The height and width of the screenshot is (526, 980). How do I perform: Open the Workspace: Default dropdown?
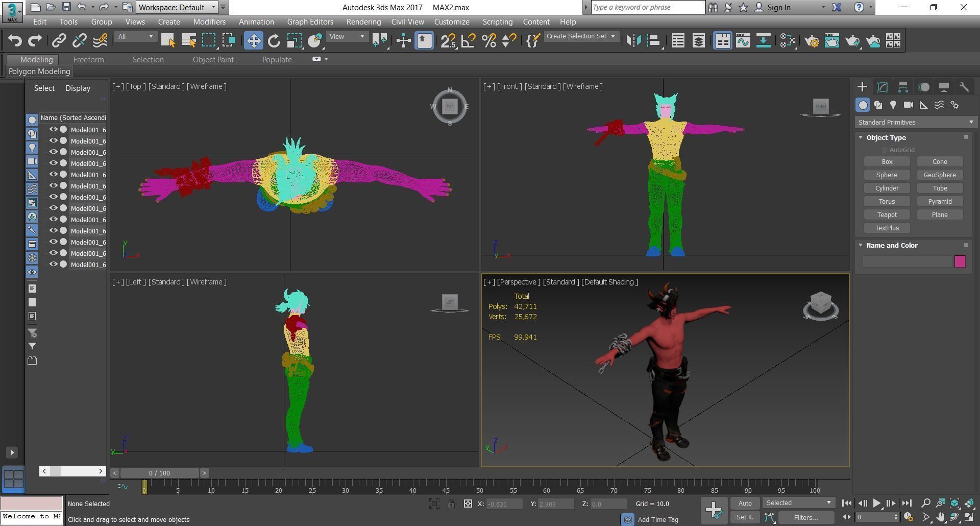click(x=178, y=7)
